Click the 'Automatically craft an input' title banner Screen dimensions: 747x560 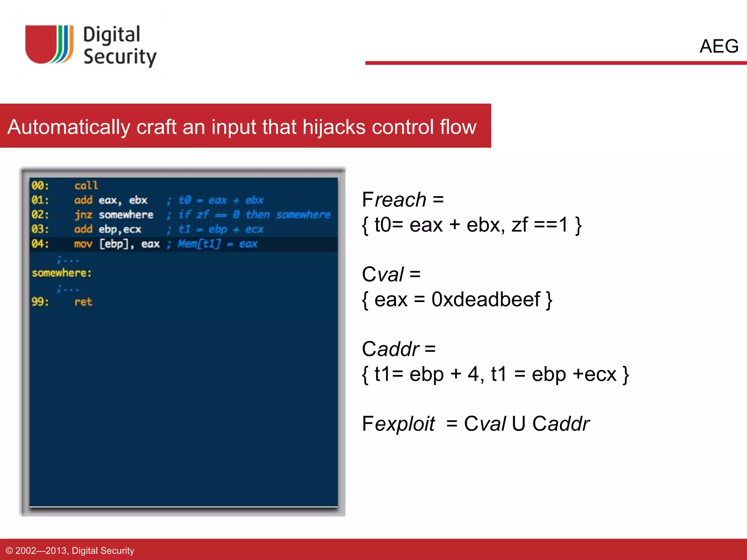tap(245, 126)
